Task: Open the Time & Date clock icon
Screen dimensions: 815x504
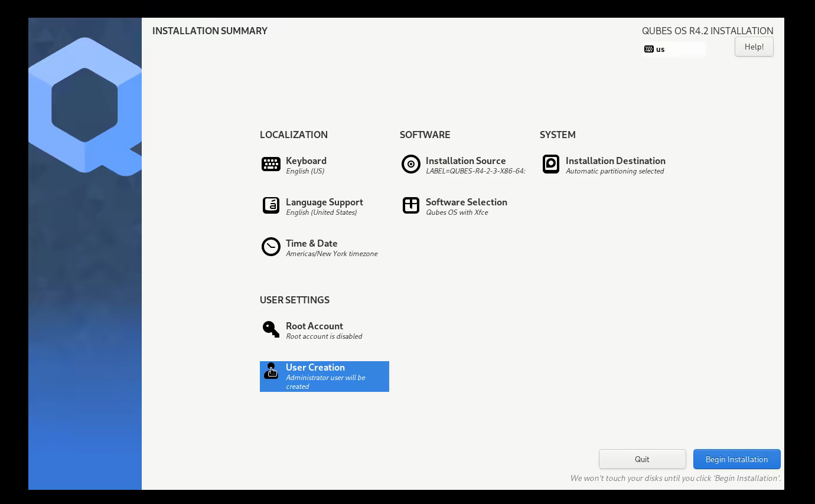Action: click(x=271, y=247)
